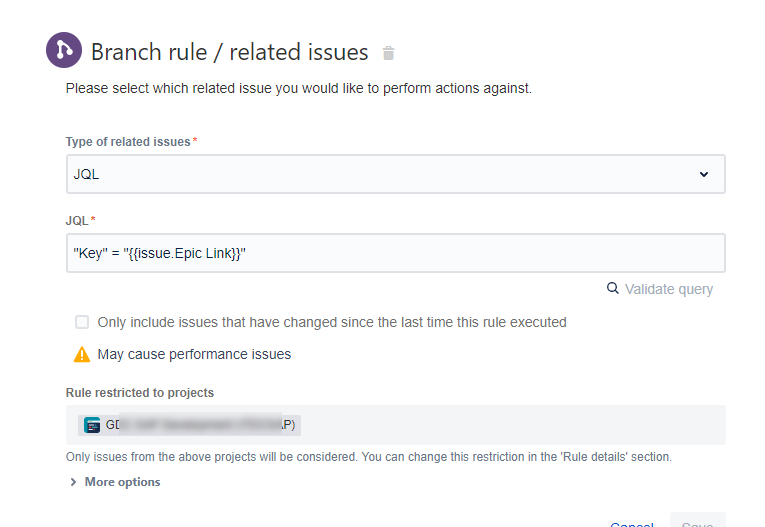The height and width of the screenshot is (527, 765).
Task: Click the project avatar icon in restricted projects
Action: point(92,425)
